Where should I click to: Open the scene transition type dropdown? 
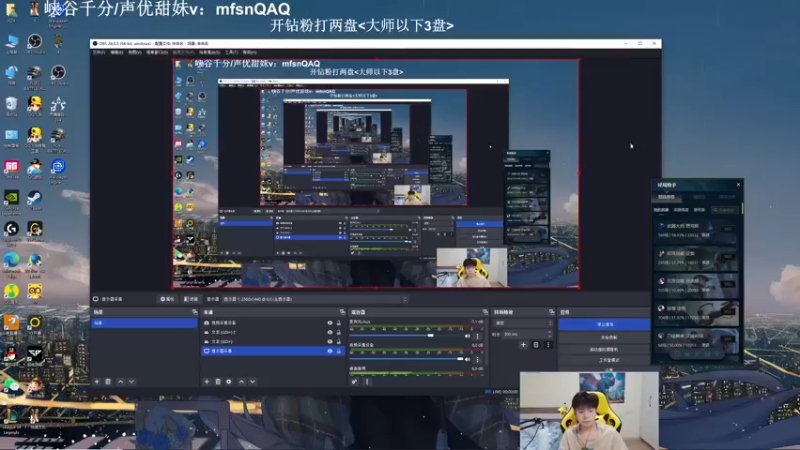pyautogui.click(x=523, y=323)
